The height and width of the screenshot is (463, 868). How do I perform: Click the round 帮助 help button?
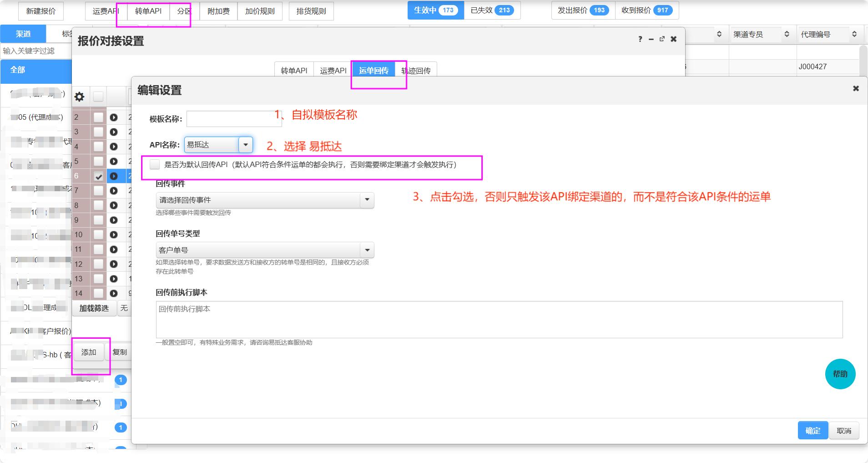pyautogui.click(x=840, y=374)
